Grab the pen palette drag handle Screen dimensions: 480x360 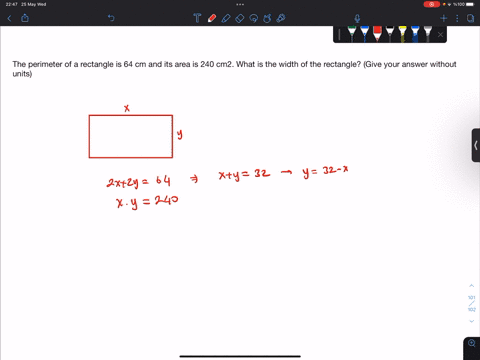pyautogui.click(x=339, y=34)
